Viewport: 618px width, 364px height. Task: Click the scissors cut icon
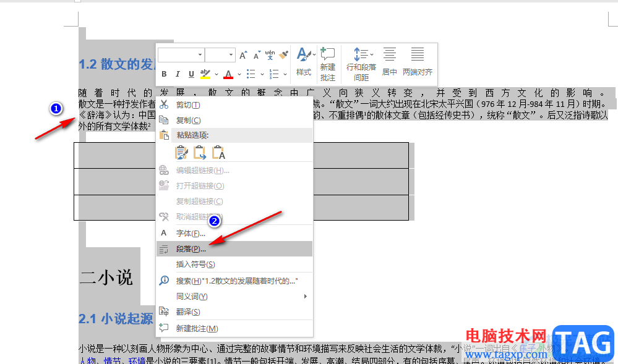[x=164, y=104]
